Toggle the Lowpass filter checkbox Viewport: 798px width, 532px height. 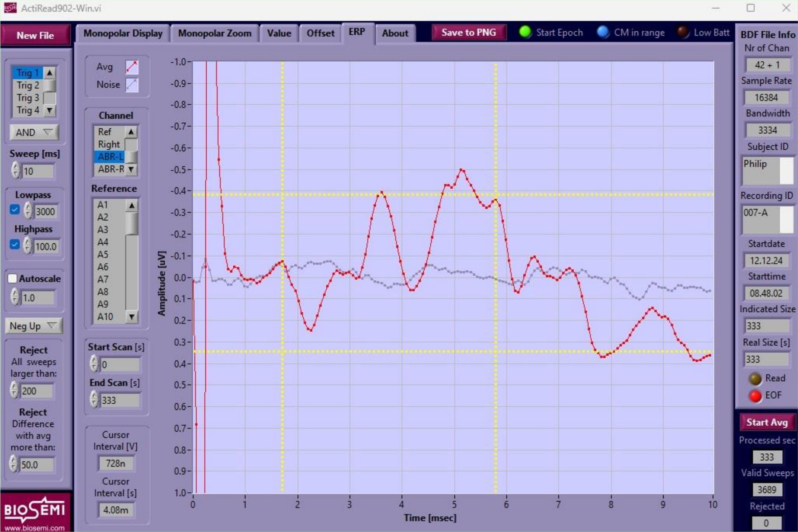coord(15,210)
